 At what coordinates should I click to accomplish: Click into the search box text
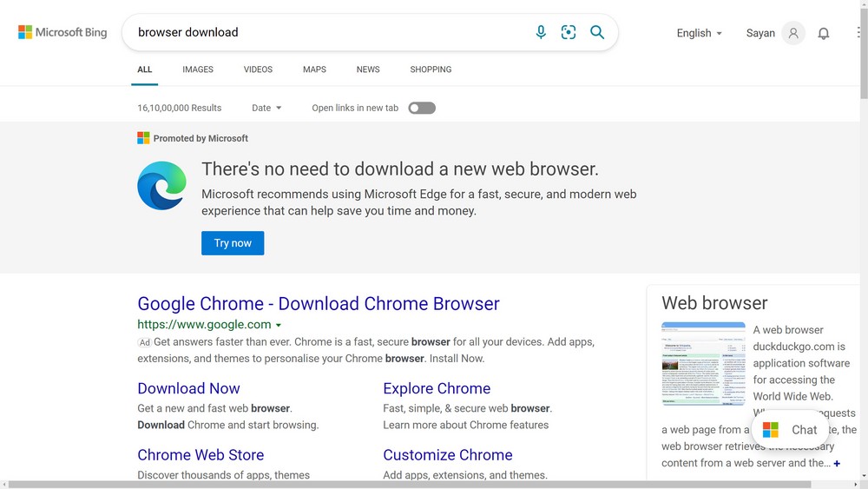pos(188,32)
